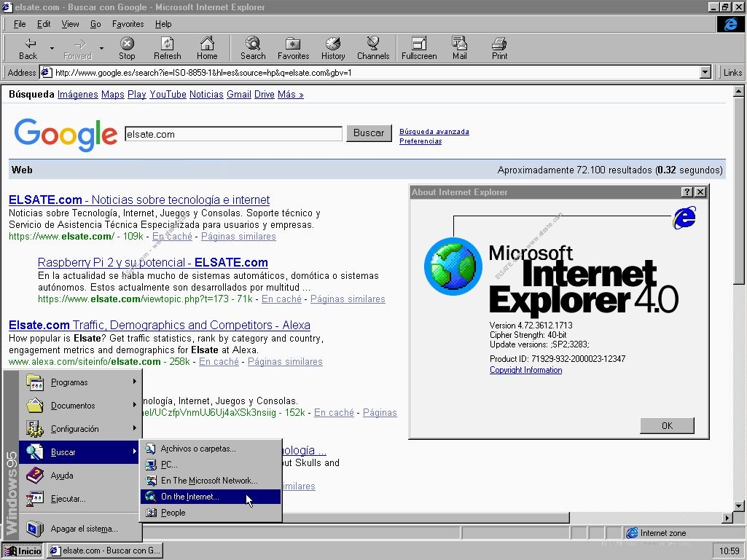
Task: Click the Back toolbar icon
Action: coord(28,48)
